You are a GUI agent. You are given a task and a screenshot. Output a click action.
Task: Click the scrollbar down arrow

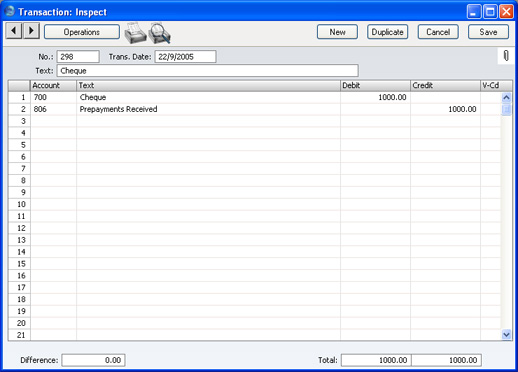click(x=506, y=334)
